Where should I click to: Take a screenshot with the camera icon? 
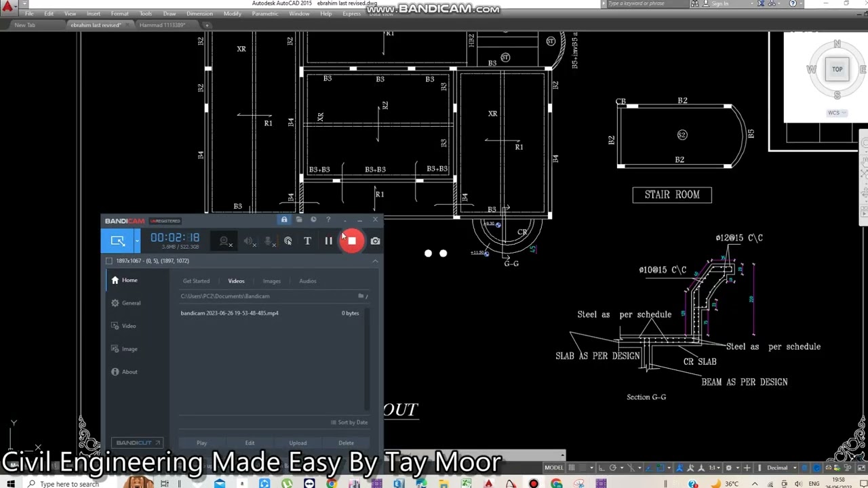[x=375, y=241]
